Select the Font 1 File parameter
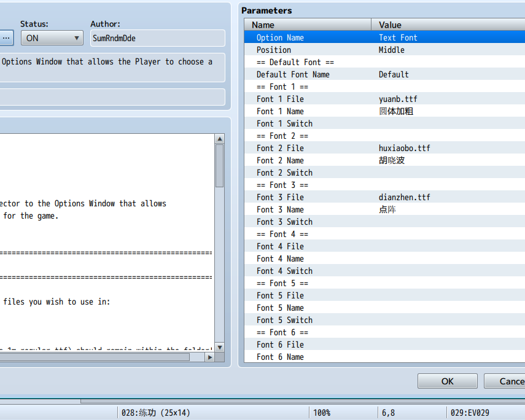The height and width of the screenshot is (420, 525). point(385,99)
